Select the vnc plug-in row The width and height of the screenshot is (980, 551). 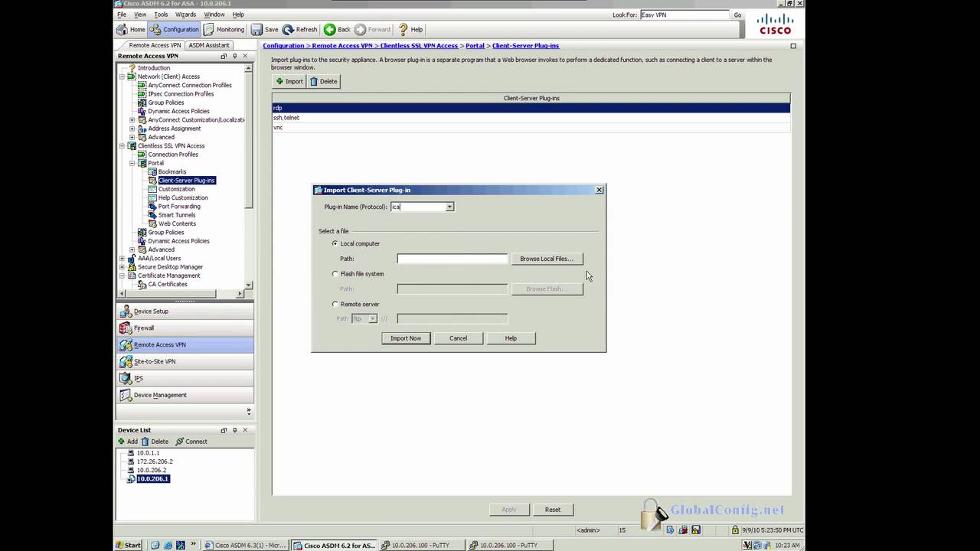pos(531,128)
